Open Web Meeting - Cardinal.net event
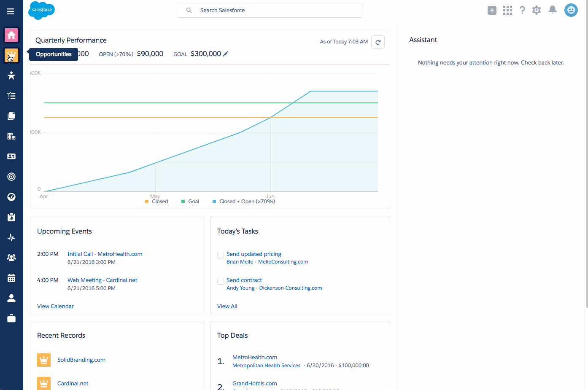Image resolution: width=588 pixels, height=390 pixels. click(x=102, y=280)
